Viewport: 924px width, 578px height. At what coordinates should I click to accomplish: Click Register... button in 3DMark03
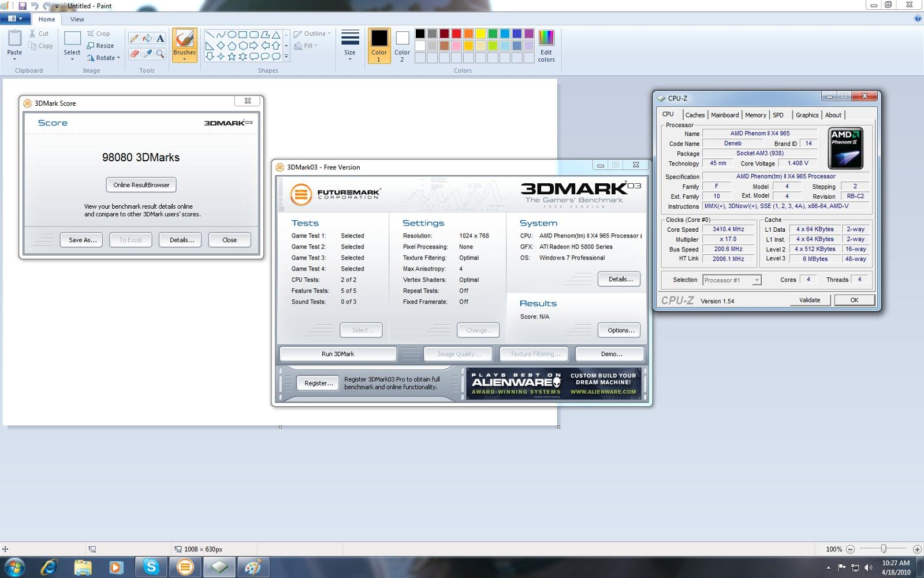pos(318,383)
